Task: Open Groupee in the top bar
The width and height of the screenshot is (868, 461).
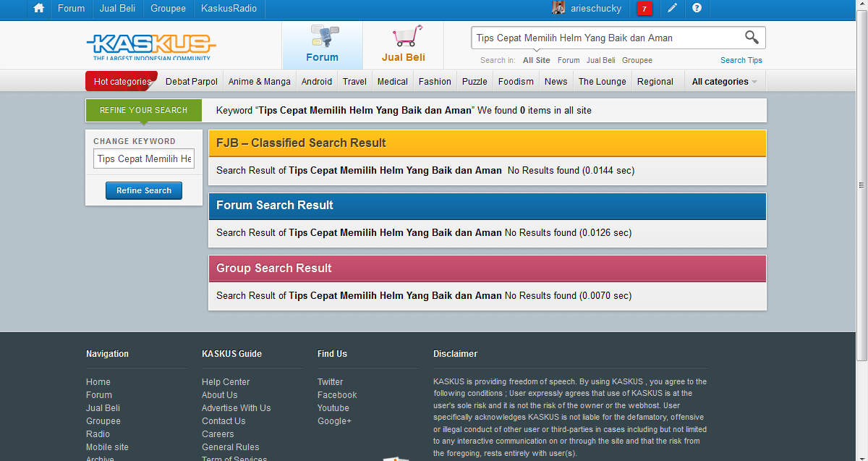Action: click(x=168, y=9)
